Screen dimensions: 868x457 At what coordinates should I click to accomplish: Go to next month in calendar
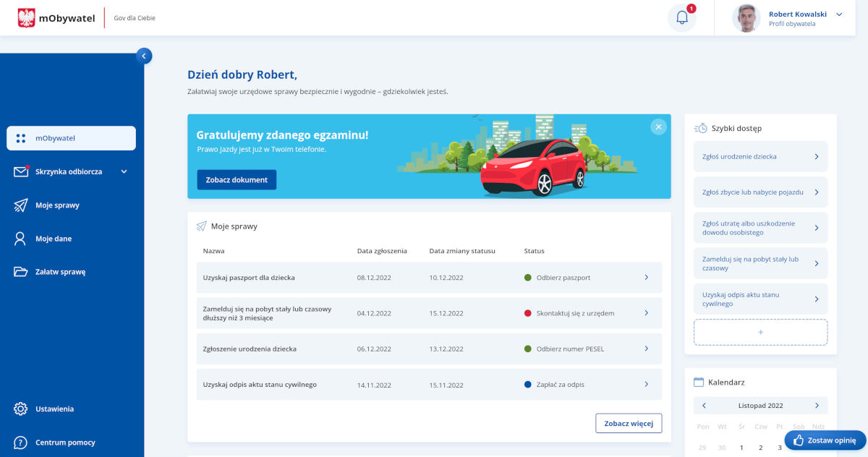pos(817,406)
